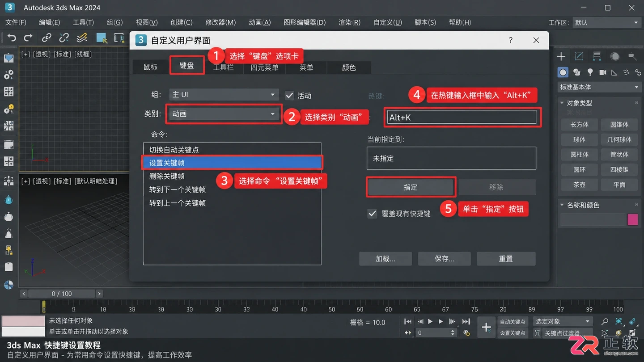The width and height of the screenshot is (644, 362).
Task: Click the Bind to Space Warp icon
Action: point(81,38)
